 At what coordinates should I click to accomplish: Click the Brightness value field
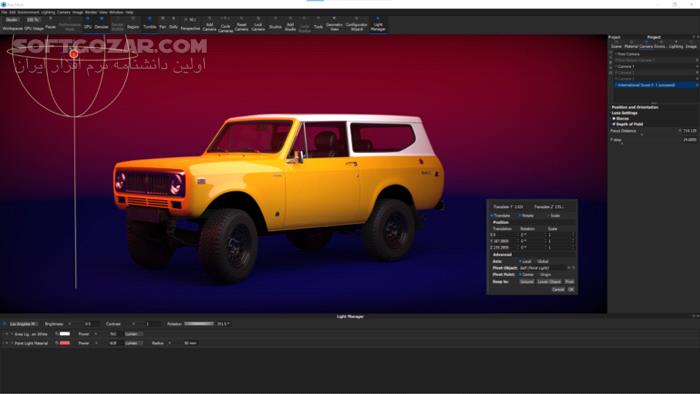[91, 324]
